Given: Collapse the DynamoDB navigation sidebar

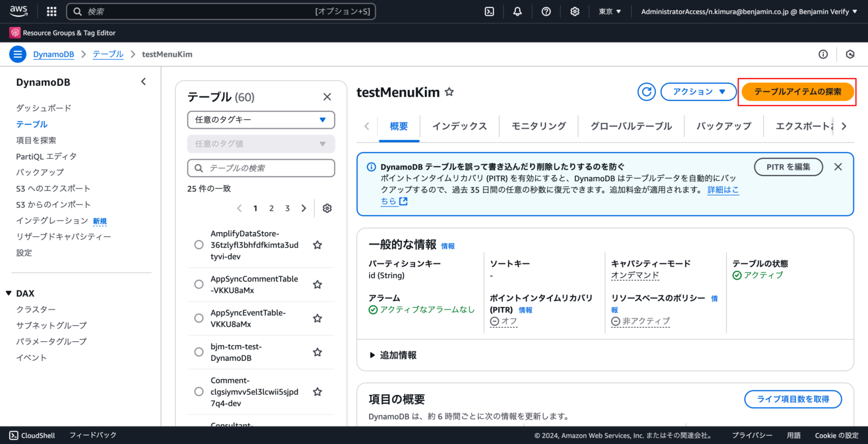Looking at the screenshot, I should coord(143,81).
